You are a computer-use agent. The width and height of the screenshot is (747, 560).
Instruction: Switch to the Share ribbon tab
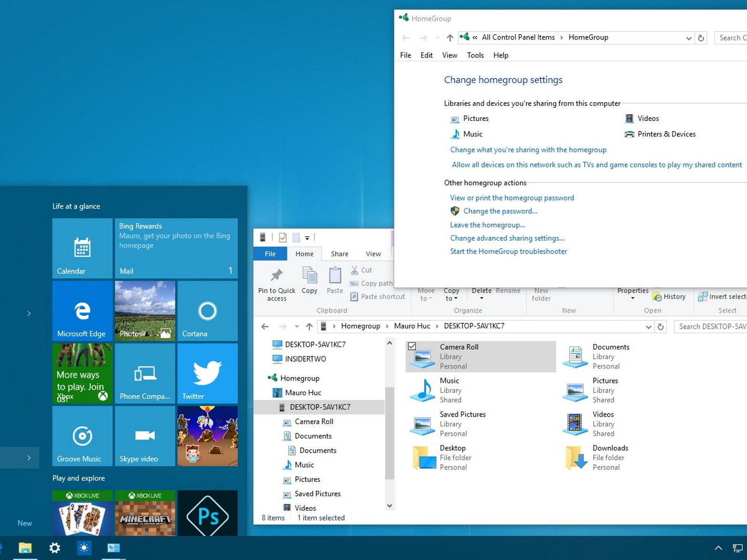click(340, 254)
